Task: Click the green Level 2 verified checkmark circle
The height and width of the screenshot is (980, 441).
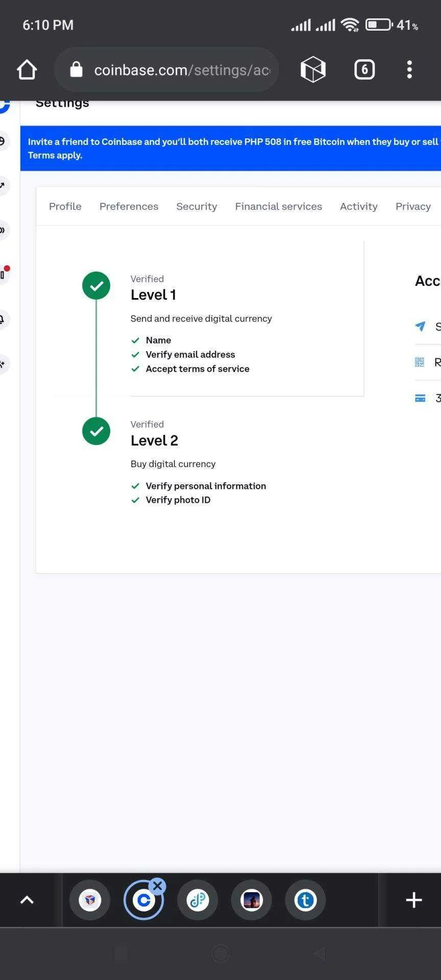Action: [x=96, y=431]
